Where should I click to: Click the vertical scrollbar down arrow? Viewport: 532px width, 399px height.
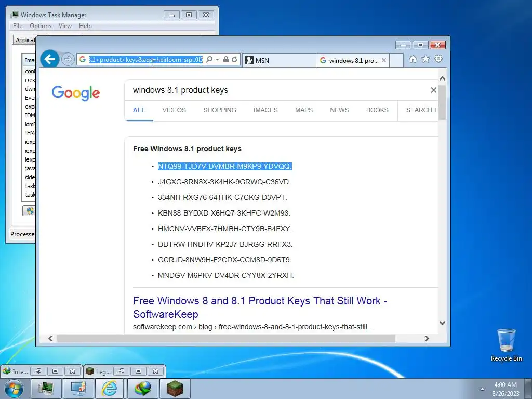click(x=442, y=323)
